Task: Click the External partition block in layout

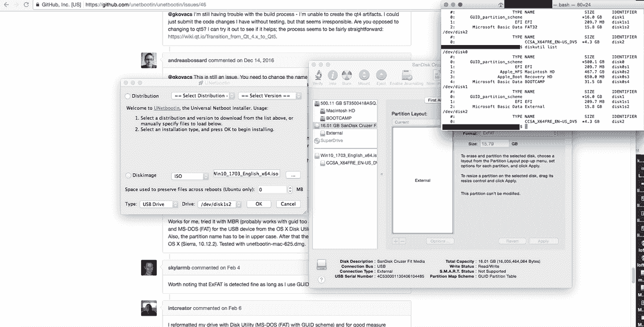Action: tap(422, 180)
